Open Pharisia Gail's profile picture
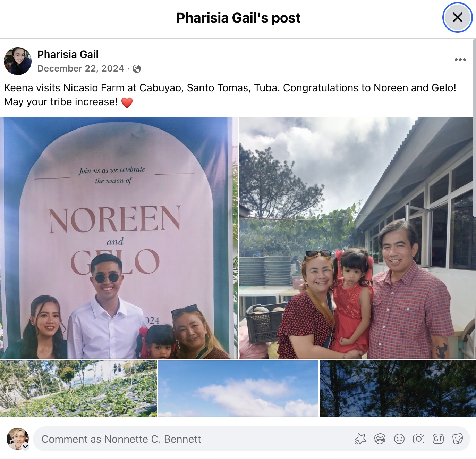Image resolution: width=476 pixels, height=459 pixels. click(x=18, y=61)
